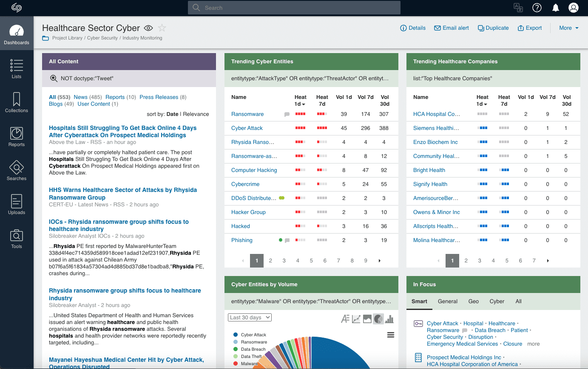This screenshot has width=588, height=369.
Task: Open the More dropdown menu
Action: coord(569,28)
